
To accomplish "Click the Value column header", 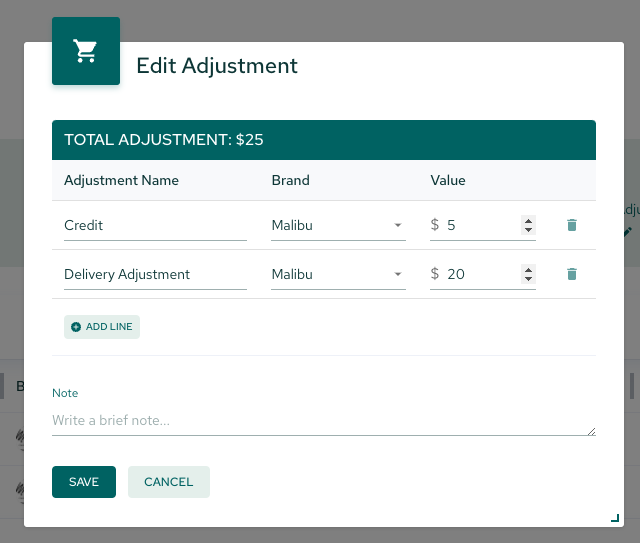I will point(448,180).
